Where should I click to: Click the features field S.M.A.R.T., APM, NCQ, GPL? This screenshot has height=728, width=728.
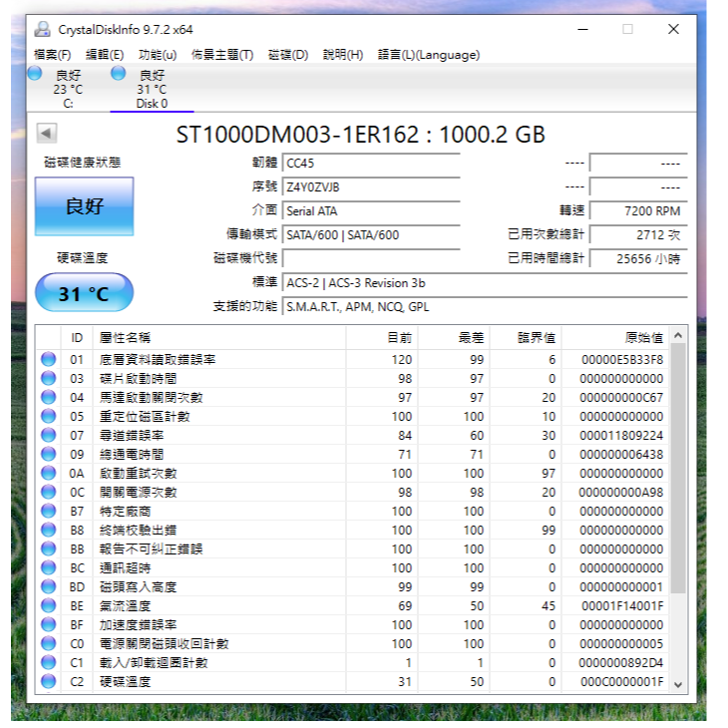click(485, 306)
